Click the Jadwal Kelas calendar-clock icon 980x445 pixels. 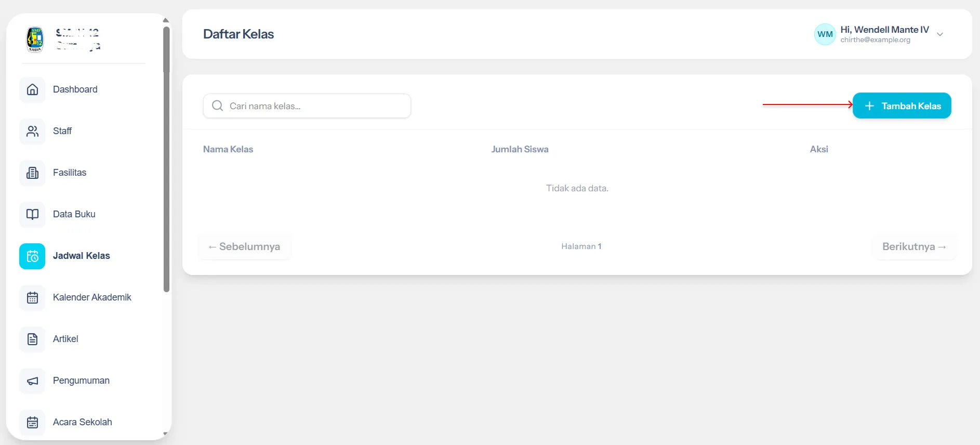(32, 256)
